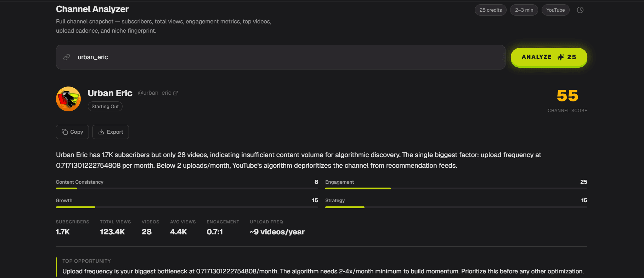Click the Content Consistency progress bar
The width and height of the screenshot is (644, 278).
[187, 188]
